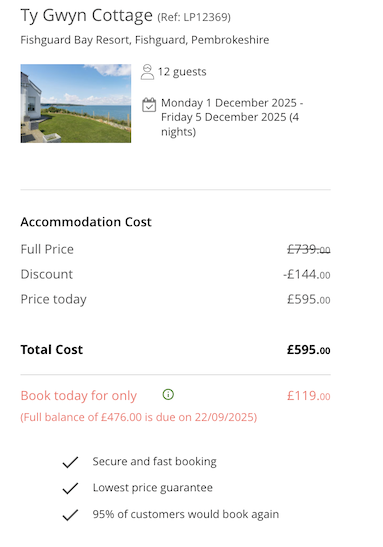
Task: Click the guests person icon
Action: click(147, 72)
